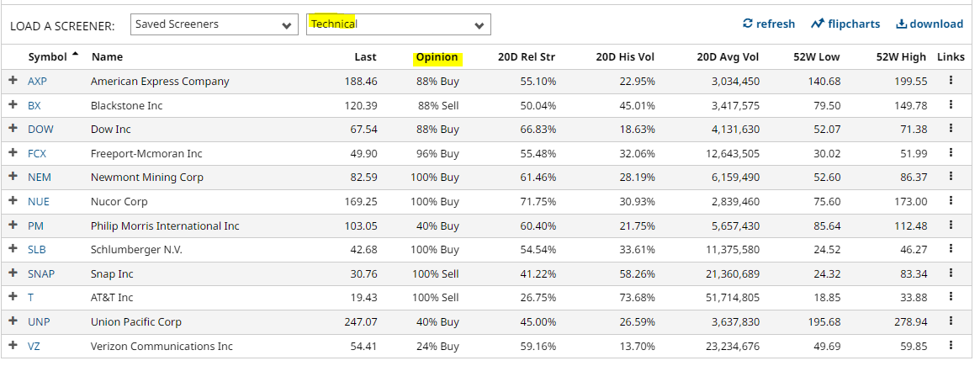Screen dimensions: 980x366
Task: Sort table by Symbol column
Action: [47, 57]
